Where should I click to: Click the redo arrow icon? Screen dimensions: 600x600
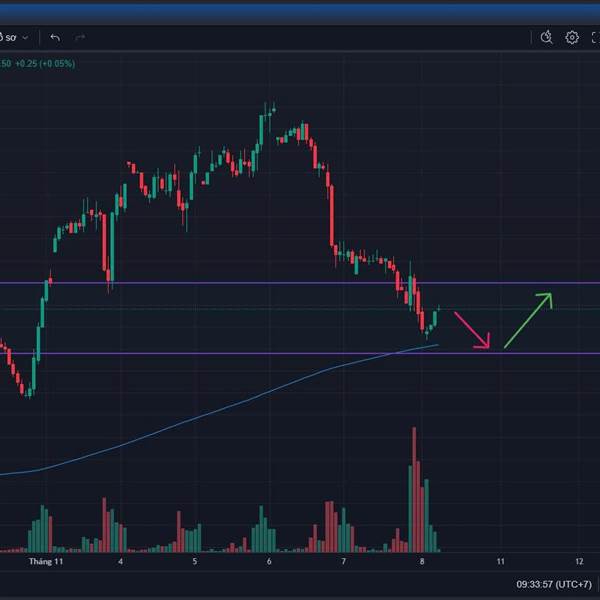pos(80,37)
